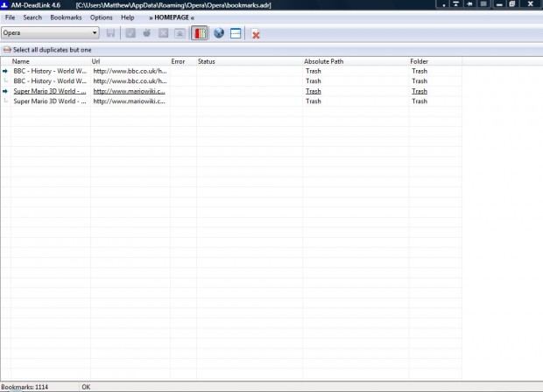Screen dimensions: 543x392
Task: Click the greyed-out X toolbar icon
Action: (x=163, y=33)
